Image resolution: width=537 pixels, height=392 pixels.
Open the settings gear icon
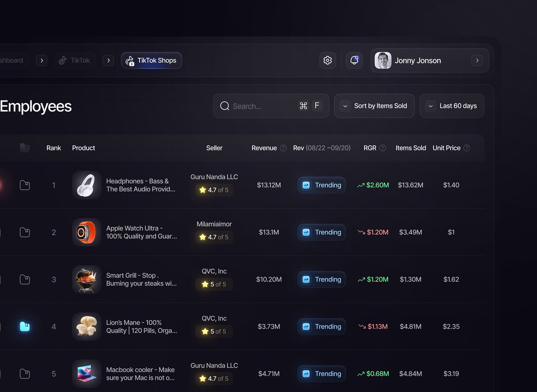(328, 60)
